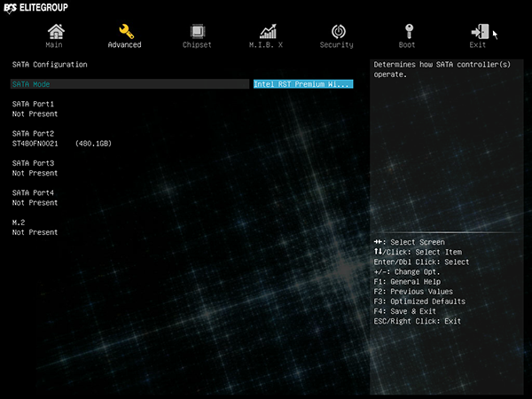The height and width of the screenshot is (399, 532).
Task: Click the SATA controller help description
Action: pyautogui.click(x=442, y=69)
